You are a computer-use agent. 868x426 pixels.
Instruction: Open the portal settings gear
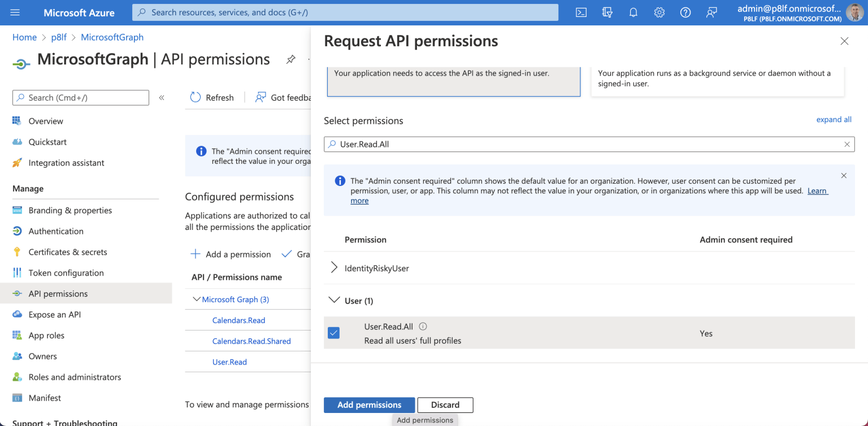pyautogui.click(x=659, y=12)
